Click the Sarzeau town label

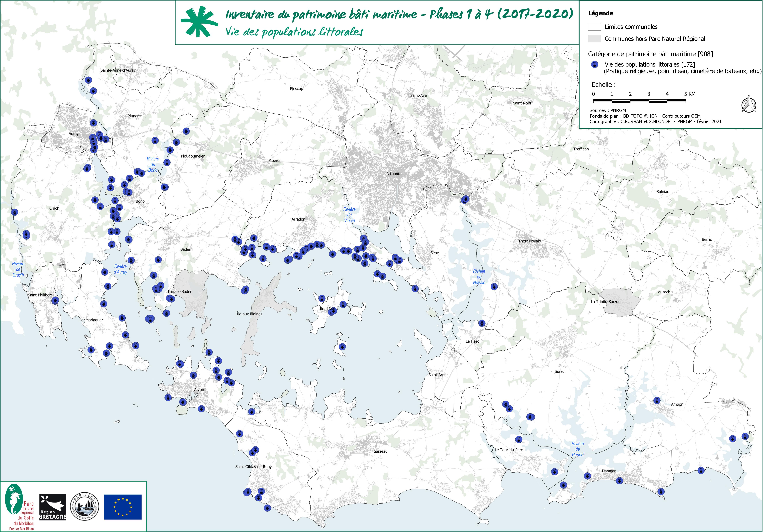pyautogui.click(x=380, y=451)
